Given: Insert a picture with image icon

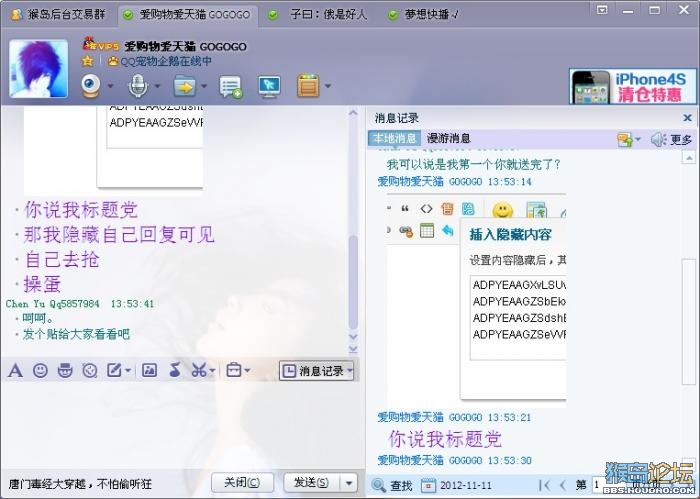Looking at the screenshot, I should coord(149,370).
